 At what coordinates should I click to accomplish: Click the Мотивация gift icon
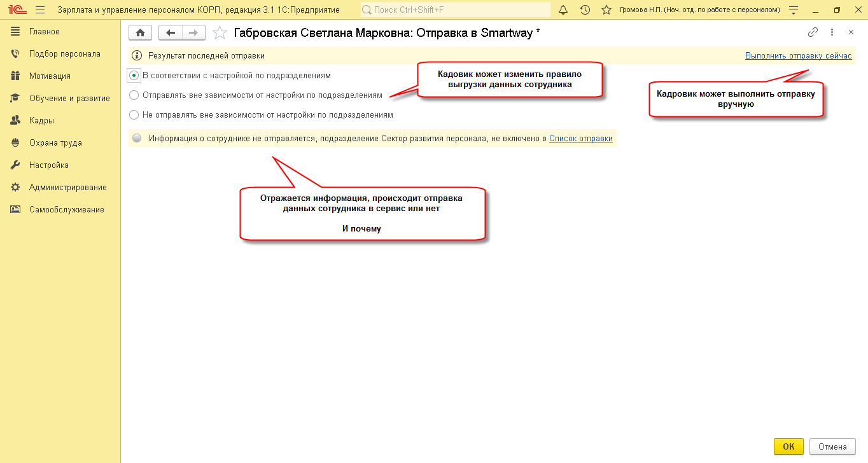15,76
